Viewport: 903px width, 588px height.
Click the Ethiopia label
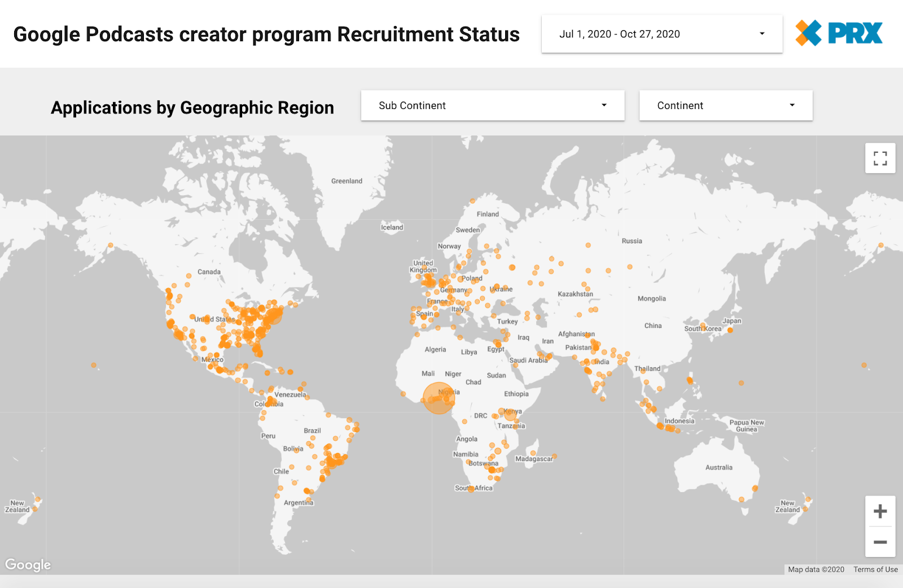click(516, 394)
